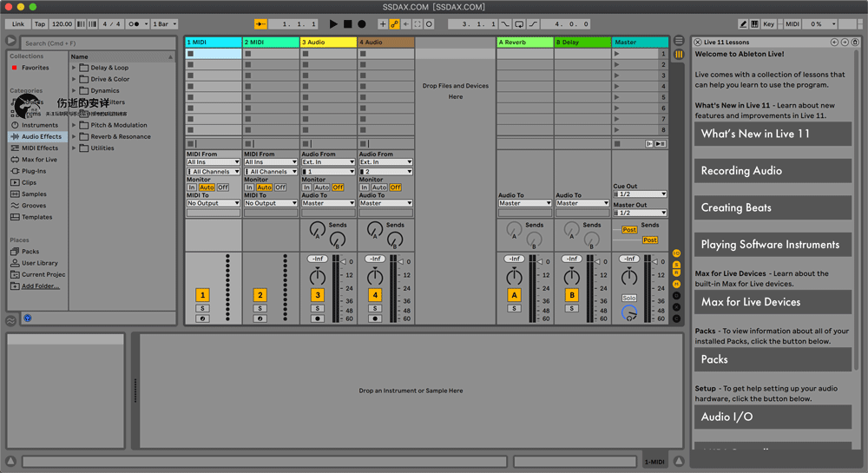Close the Live 11 Lessons panel
868x473 pixels.
pos(698,42)
